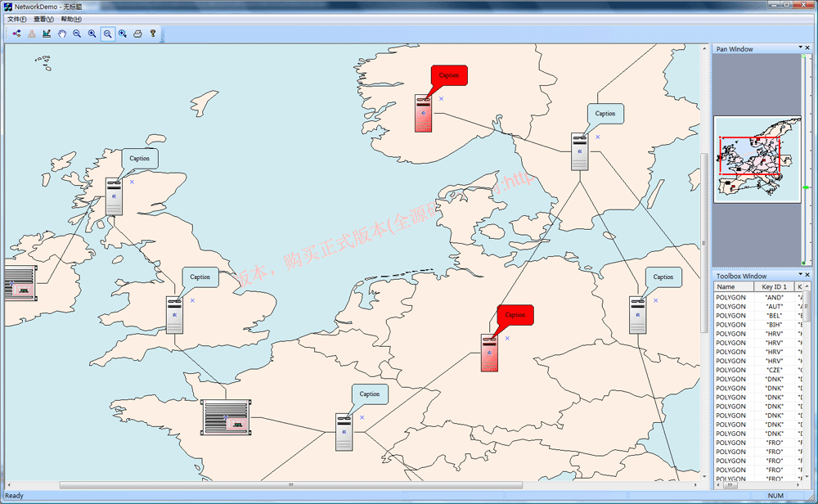818x504 pixels.
Task: Click the Key ID 1 column header
Action: [774, 287]
